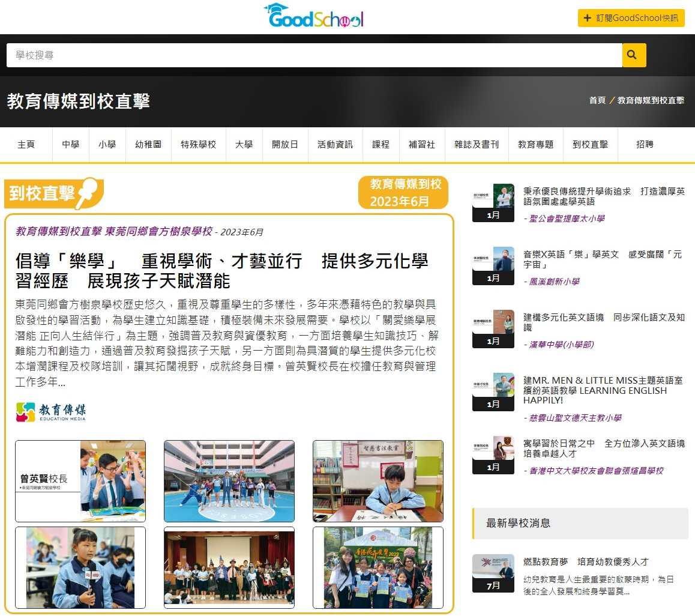The image size is (695, 616).
Task: Open thumbnail for 漢華中學(小學部) article
Action: 493,328
